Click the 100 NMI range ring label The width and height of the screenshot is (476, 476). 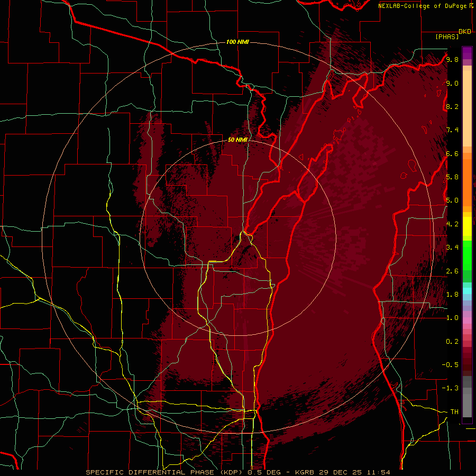tap(237, 42)
